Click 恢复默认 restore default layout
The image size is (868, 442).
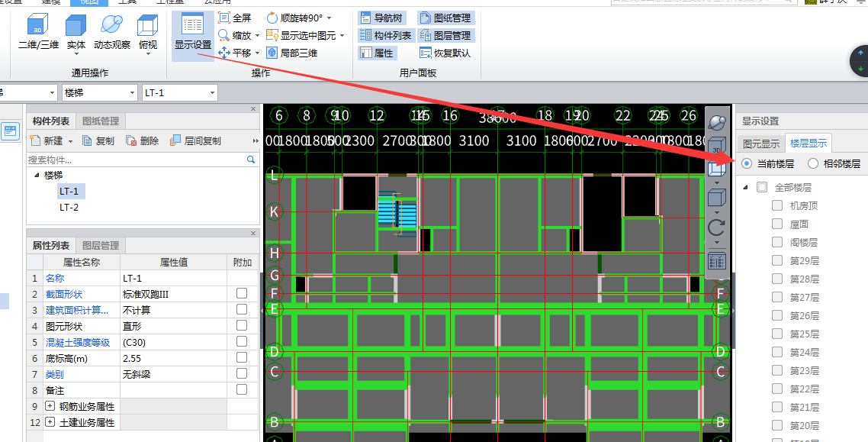tap(445, 53)
